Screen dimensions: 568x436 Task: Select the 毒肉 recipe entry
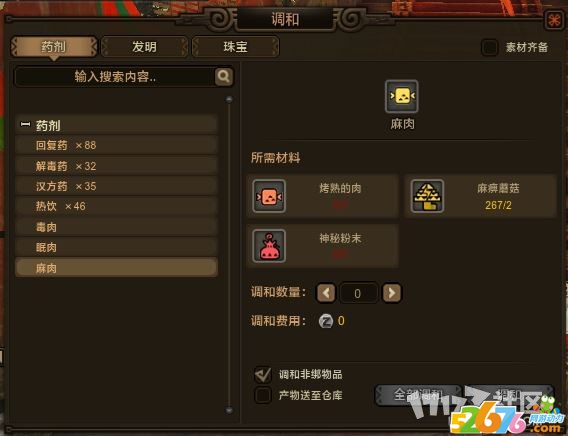pos(116,227)
